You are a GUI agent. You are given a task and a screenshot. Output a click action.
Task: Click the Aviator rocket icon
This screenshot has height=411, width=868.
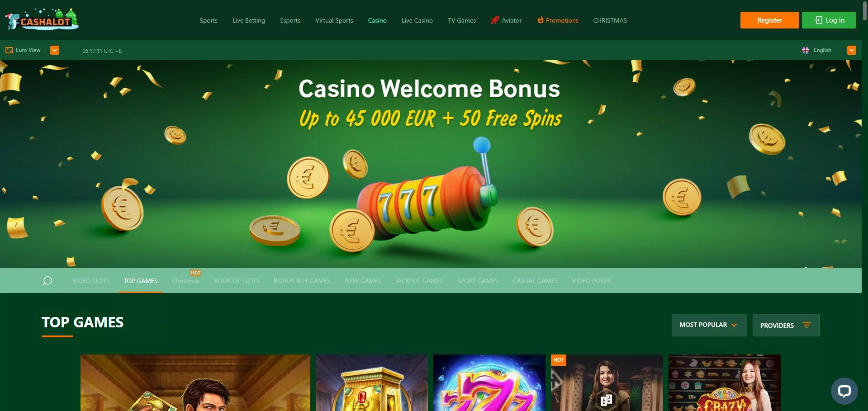tap(495, 20)
